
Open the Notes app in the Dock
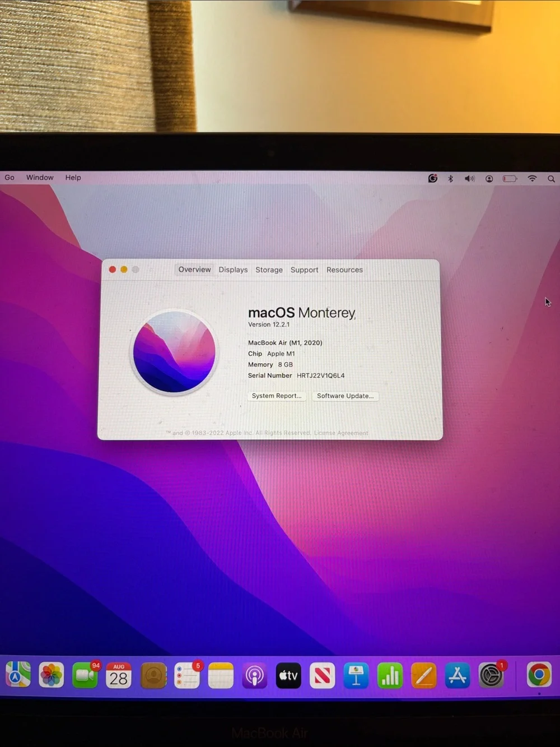(x=221, y=675)
